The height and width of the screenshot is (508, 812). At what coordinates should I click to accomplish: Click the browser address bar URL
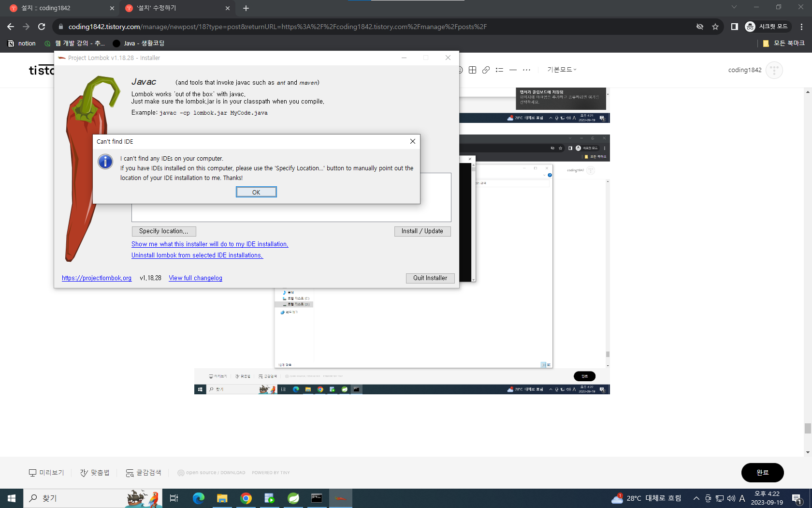click(277, 27)
